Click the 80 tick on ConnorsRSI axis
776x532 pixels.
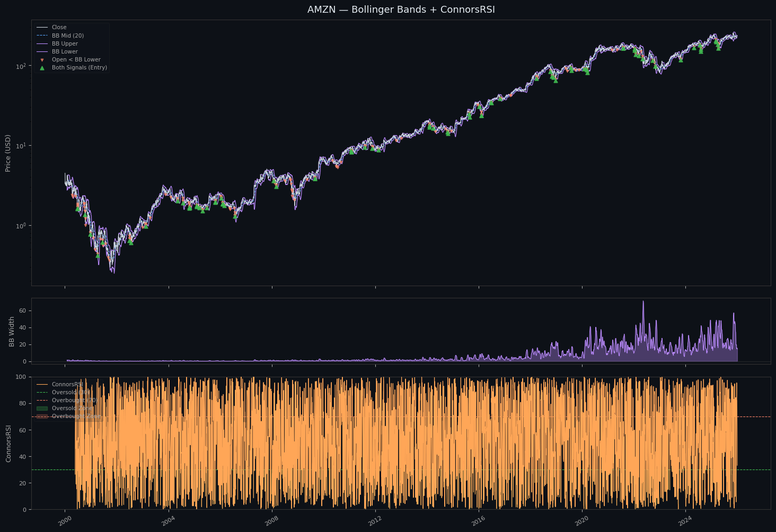tap(23, 403)
